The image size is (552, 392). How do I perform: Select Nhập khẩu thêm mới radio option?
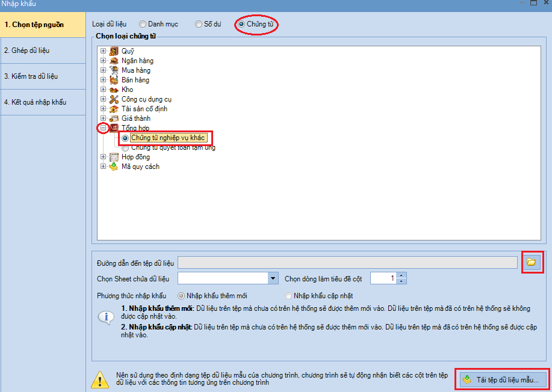coord(181,296)
